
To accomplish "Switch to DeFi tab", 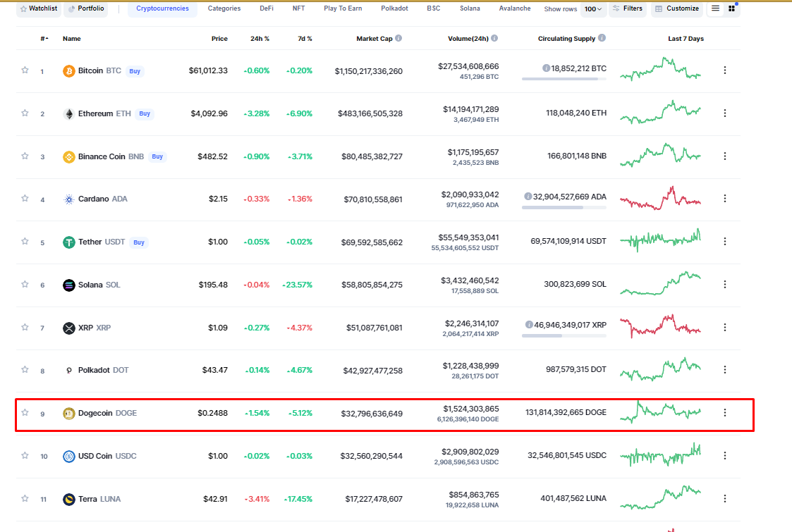I will point(266,8).
